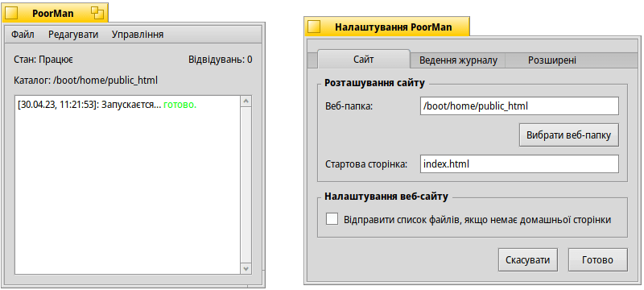
Task: Open the Управління menu
Action: (x=138, y=35)
